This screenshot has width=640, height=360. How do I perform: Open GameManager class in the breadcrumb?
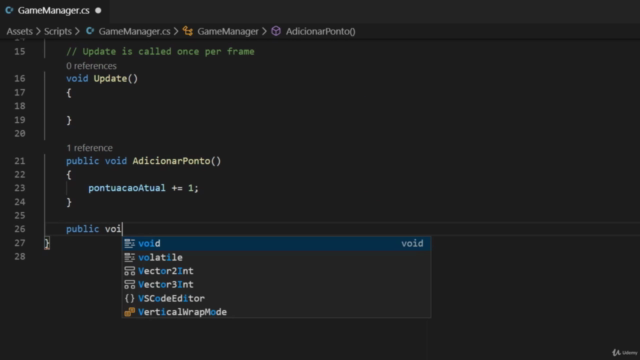point(228,31)
